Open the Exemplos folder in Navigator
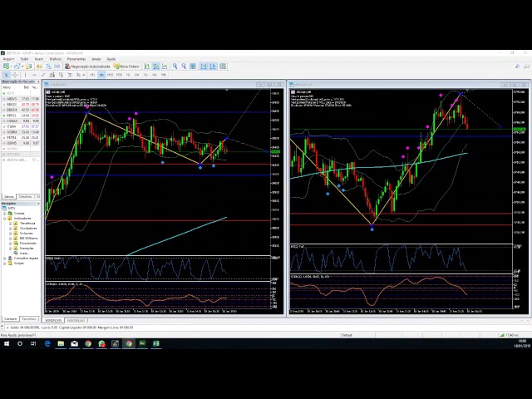This screenshot has height=399, width=532. tap(27, 249)
